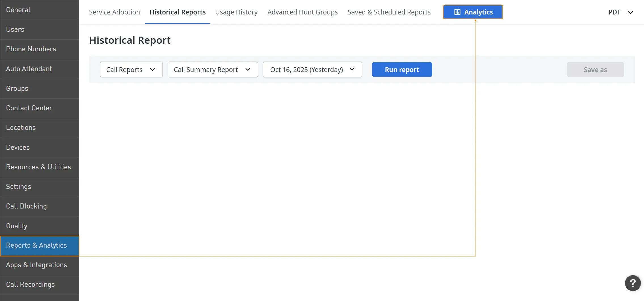
Task: Open Locations in the sidebar
Action: coord(39,128)
